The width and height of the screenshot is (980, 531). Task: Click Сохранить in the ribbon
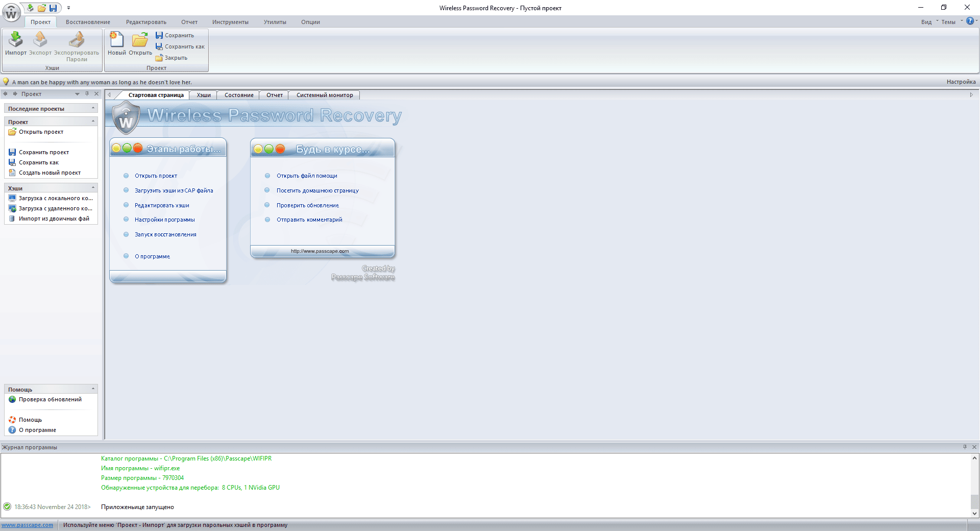point(175,35)
